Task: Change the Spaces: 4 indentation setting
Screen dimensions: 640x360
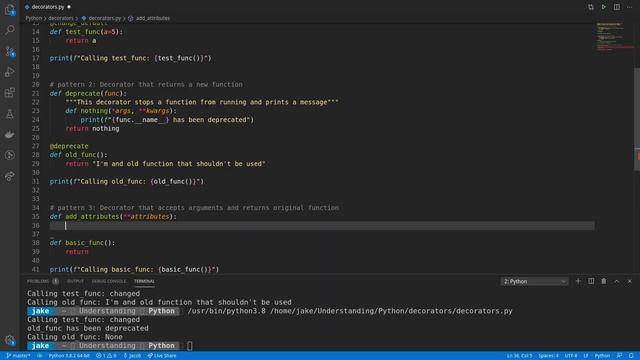Action: pos(548,356)
